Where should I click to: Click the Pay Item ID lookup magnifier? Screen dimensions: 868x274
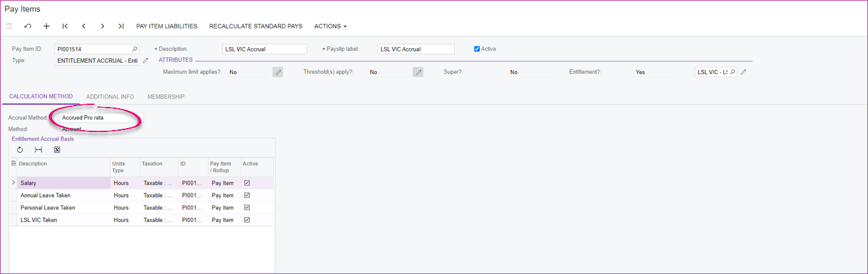135,49
